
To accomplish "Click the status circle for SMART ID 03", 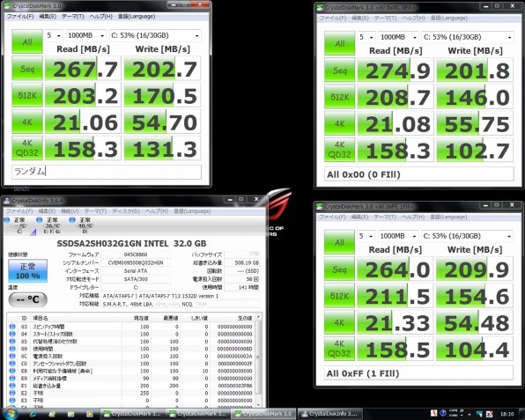I will pos(12,327).
